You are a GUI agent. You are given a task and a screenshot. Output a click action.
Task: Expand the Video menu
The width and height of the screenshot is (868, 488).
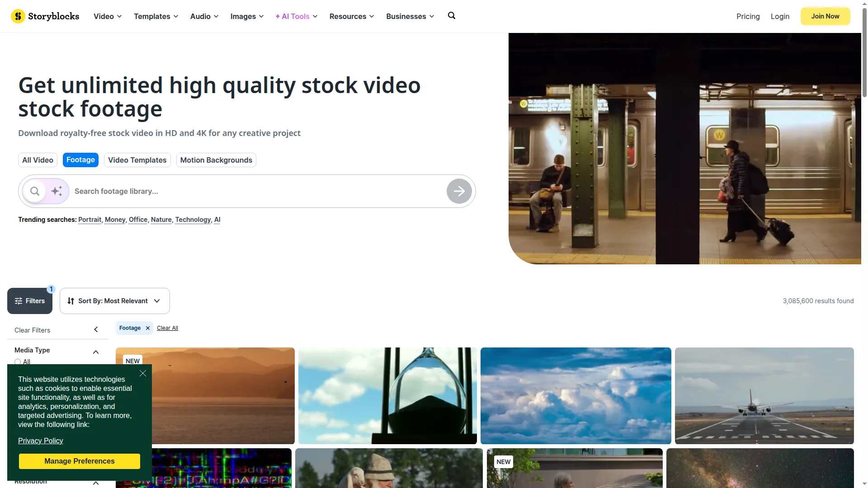[108, 16]
